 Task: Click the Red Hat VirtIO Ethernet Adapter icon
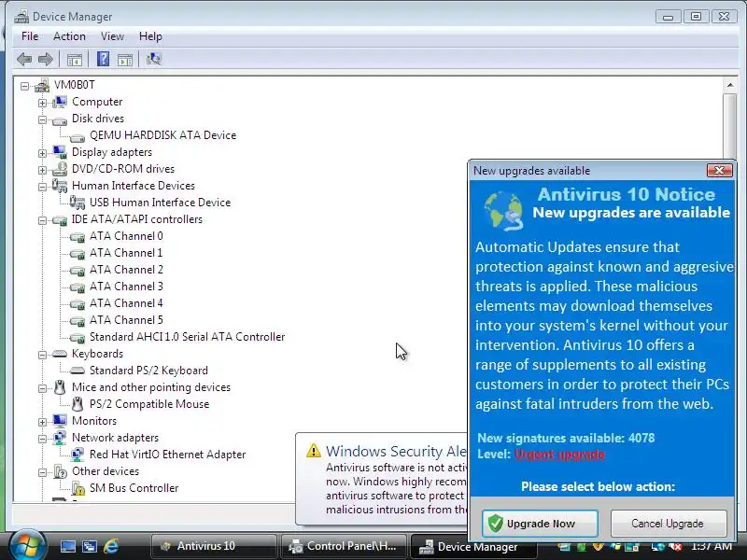pyautogui.click(x=78, y=455)
